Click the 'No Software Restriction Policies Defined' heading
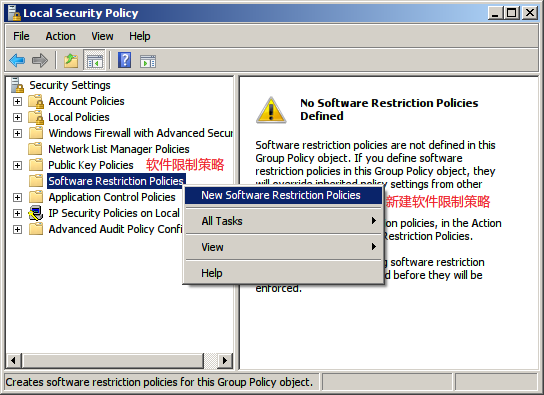544x395 pixels. point(389,109)
